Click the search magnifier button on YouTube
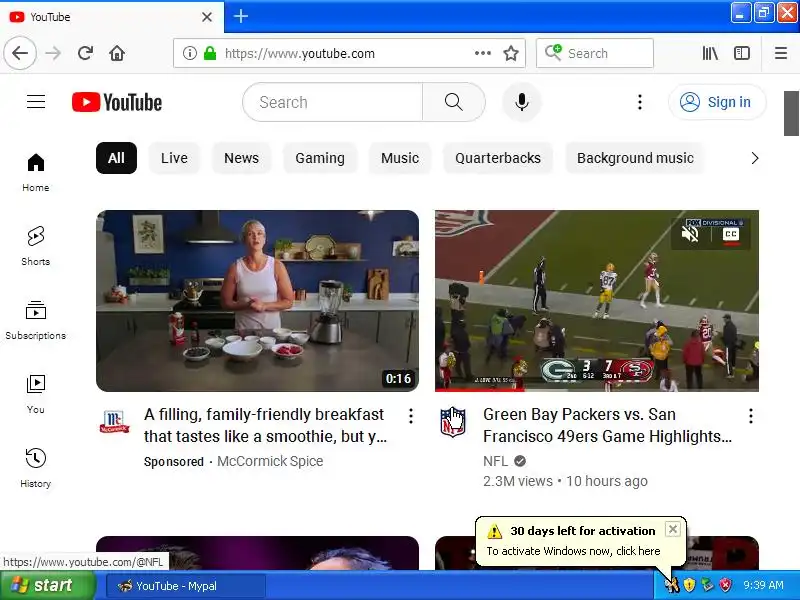Screen dimensions: 800x600 [454, 102]
